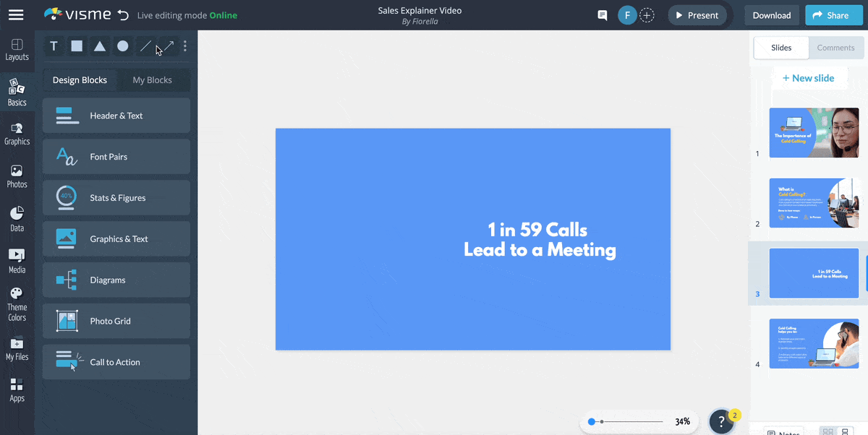Select the Text tool
This screenshot has height=435, width=868.
click(54, 46)
